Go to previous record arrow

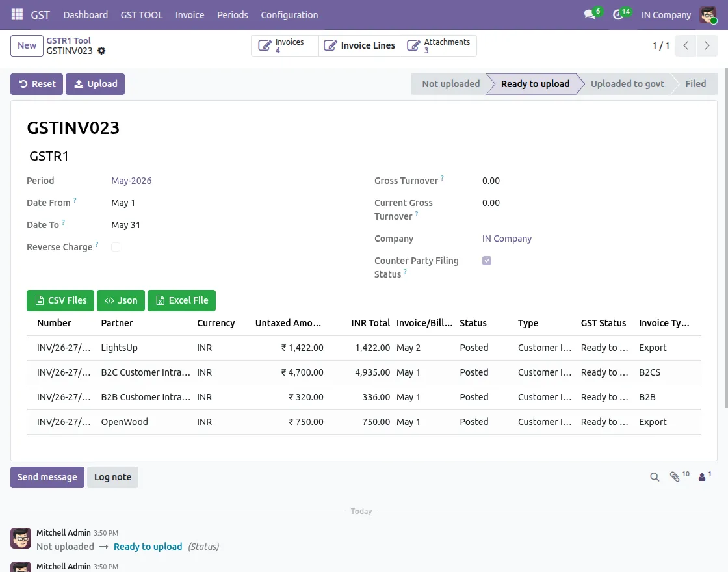click(686, 45)
